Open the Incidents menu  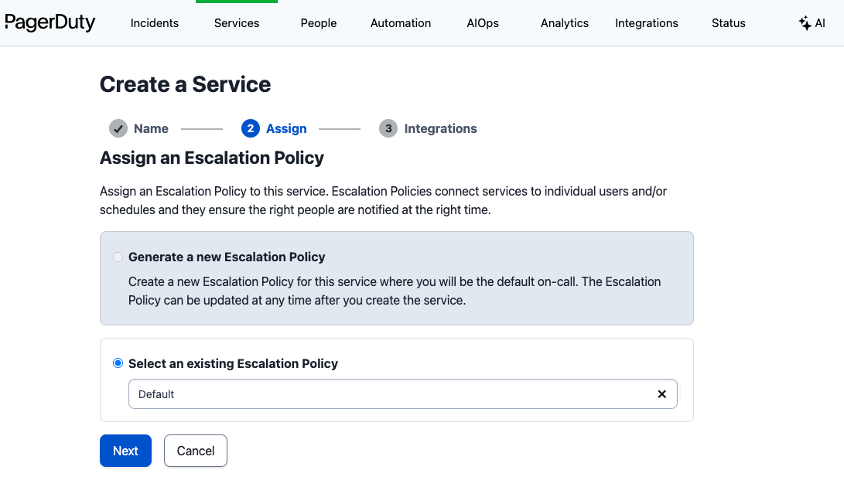(x=155, y=23)
